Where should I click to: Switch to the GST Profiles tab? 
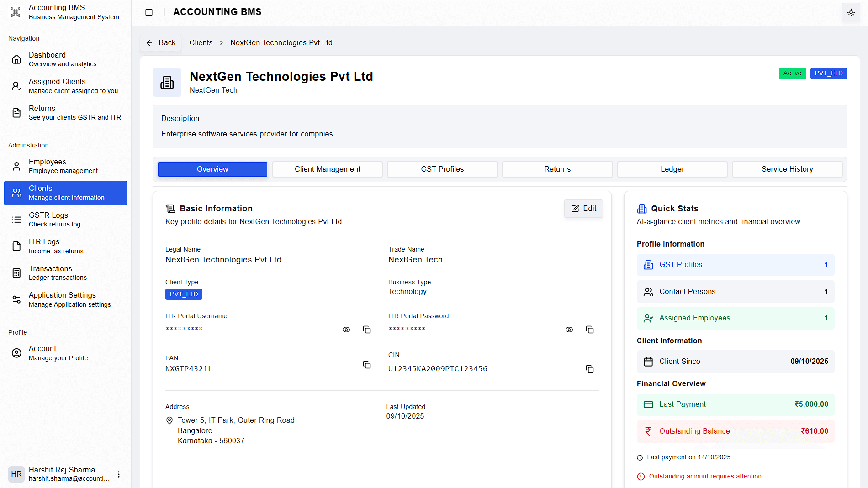[442, 169]
